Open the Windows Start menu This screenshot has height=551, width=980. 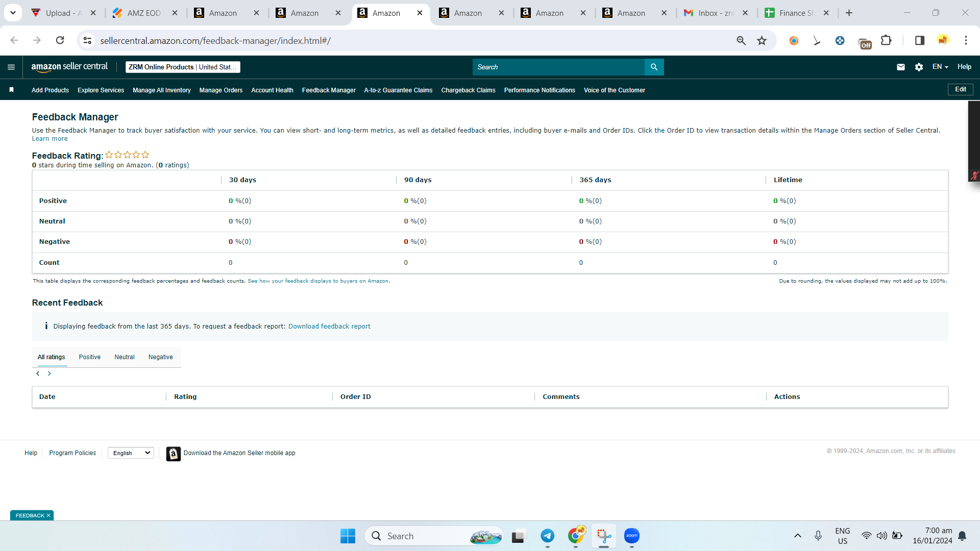(x=348, y=536)
